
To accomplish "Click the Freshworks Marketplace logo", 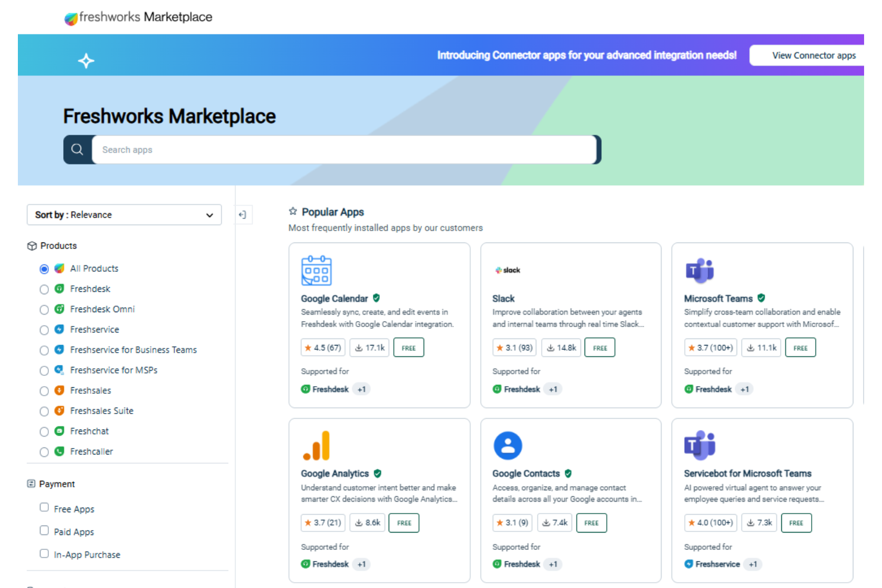I will click(138, 17).
